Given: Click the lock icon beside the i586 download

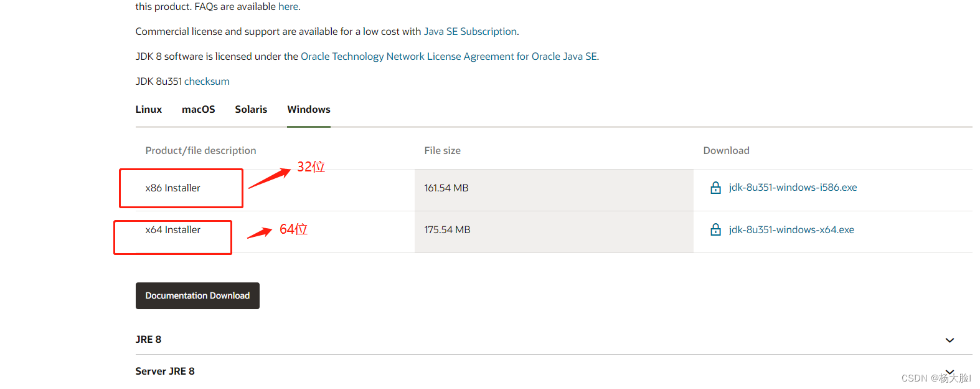Looking at the screenshot, I should click(x=715, y=188).
